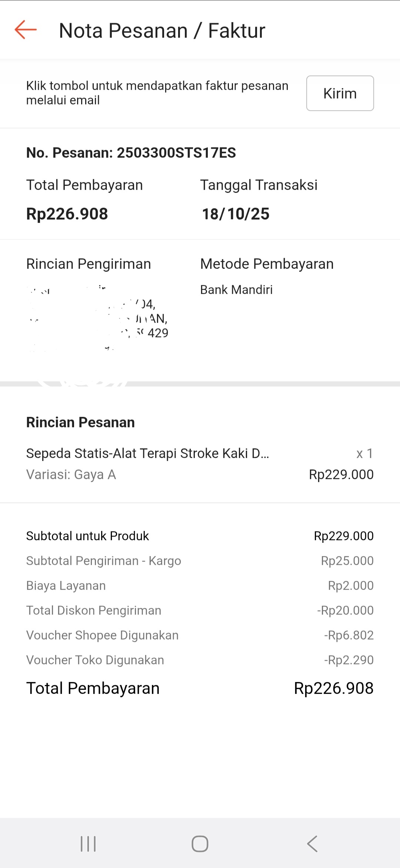Click the Biaya Layanan label
400x868 pixels.
pyautogui.click(x=66, y=585)
